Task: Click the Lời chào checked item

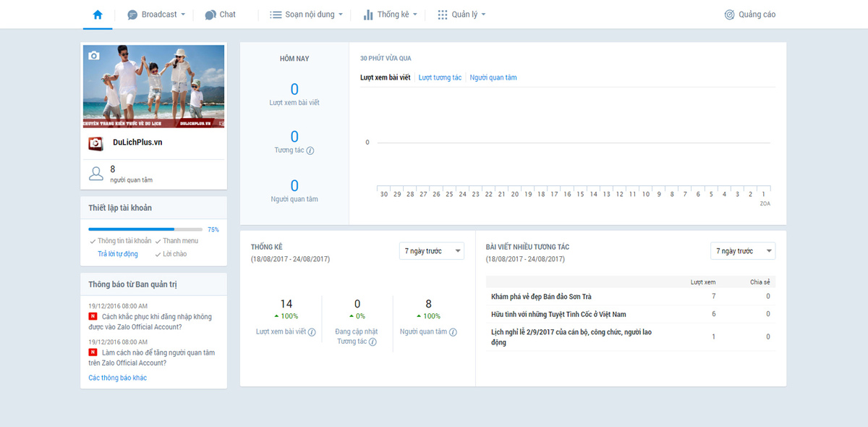Action: tap(170, 254)
